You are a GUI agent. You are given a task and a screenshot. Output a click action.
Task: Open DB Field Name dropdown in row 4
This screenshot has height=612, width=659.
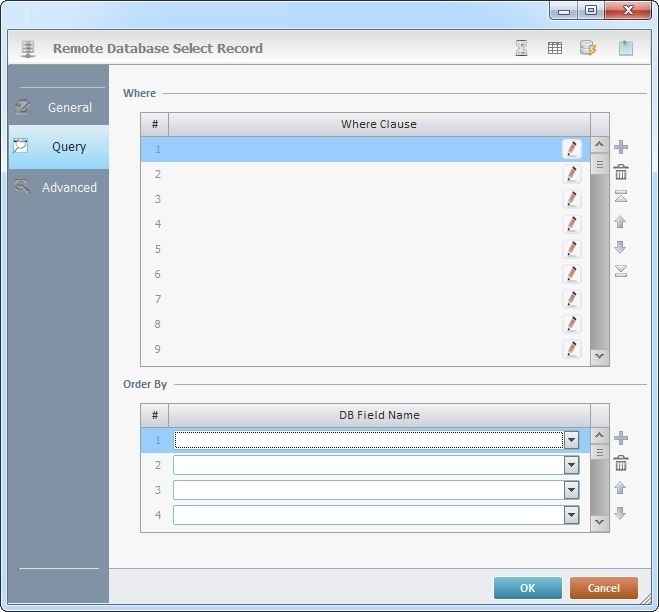tap(571, 515)
